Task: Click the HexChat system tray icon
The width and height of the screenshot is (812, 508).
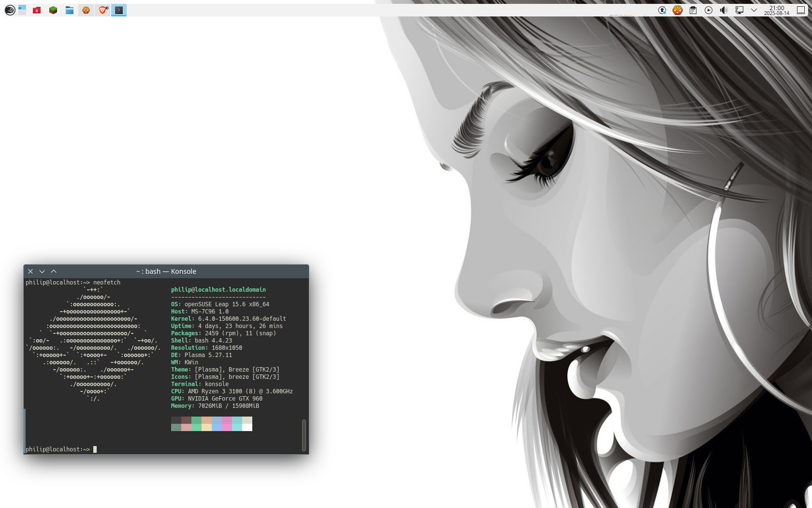Action: (x=678, y=10)
